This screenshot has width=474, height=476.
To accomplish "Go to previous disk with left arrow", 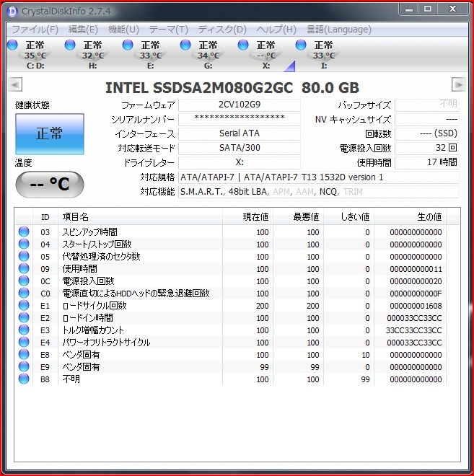I will (15, 84).
